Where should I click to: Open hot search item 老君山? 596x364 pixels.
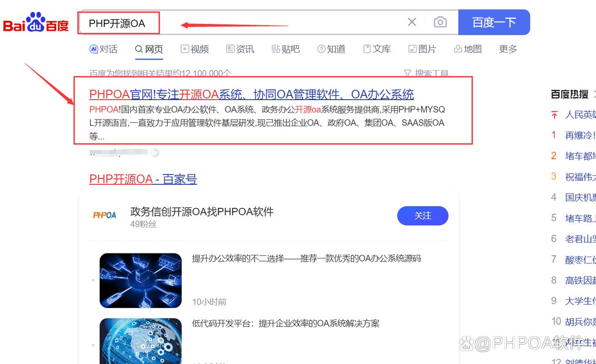point(580,239)
